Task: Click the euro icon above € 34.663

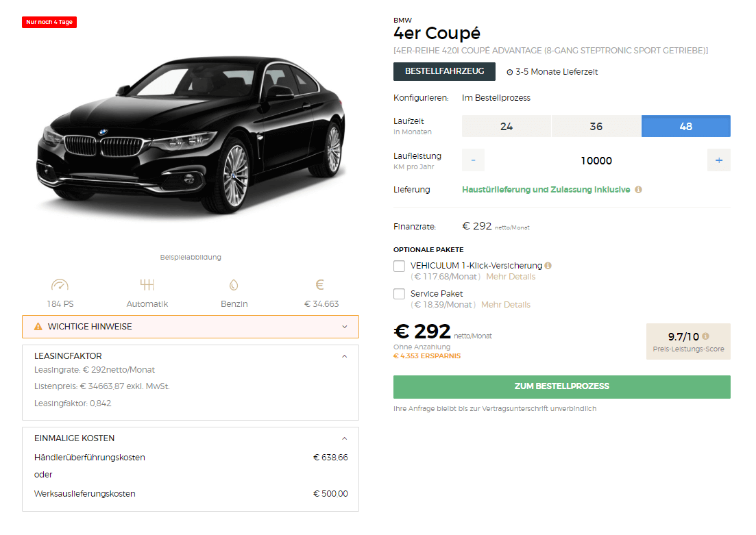Action: [319, 285]
